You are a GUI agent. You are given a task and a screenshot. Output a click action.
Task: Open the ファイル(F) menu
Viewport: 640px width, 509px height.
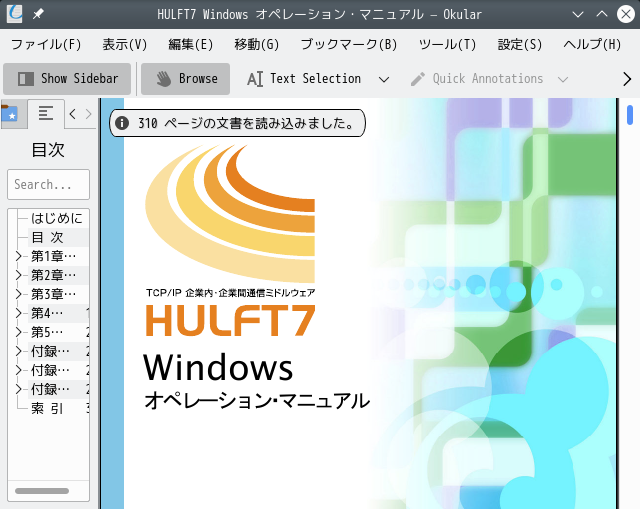[46, 44]
